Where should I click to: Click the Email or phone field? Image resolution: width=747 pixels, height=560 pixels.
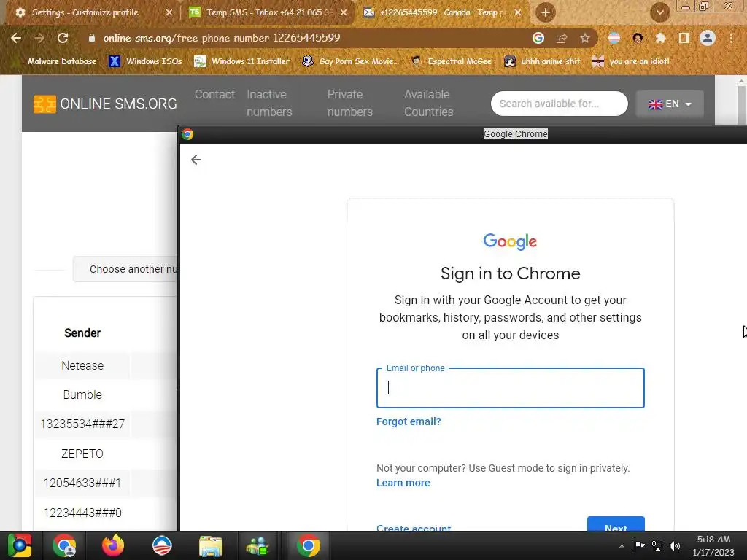point(510,388)
